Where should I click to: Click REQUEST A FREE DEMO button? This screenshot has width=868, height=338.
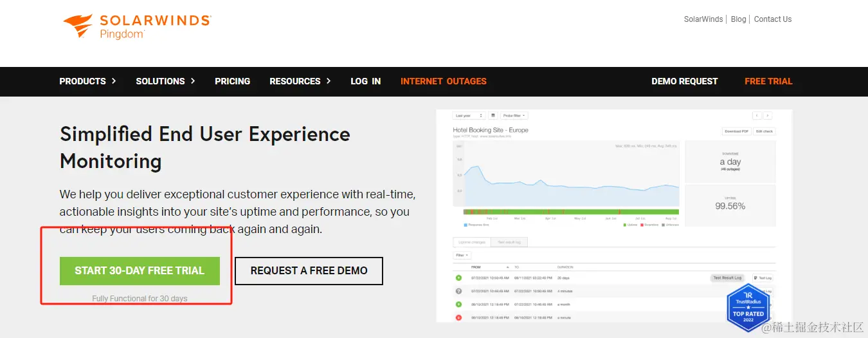[x=309, y=271]
